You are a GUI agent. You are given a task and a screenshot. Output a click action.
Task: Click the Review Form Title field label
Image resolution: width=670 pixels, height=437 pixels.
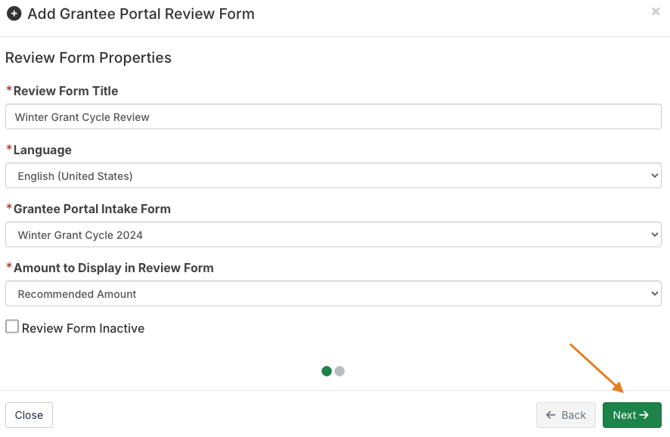(x=65, y=91)
